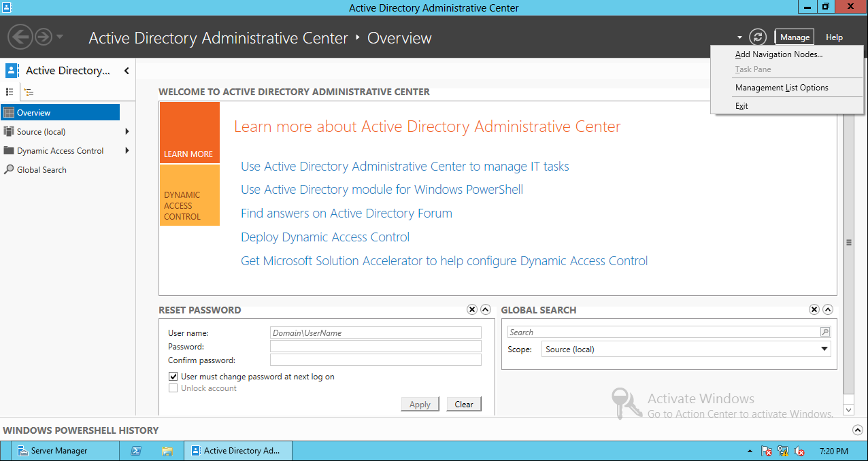The image size is (868, 461).
Task: Switch to tree view in the navigation pane
Action: pyautogui.click(x=28, y=92)
